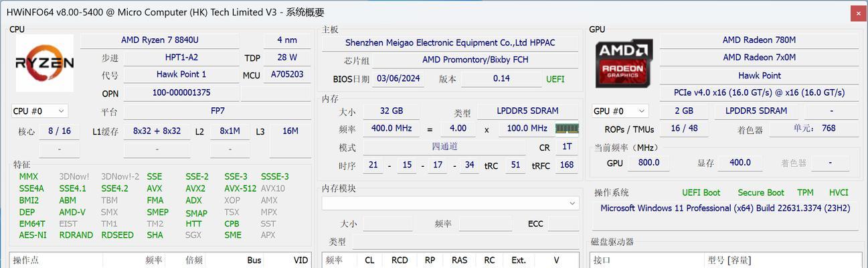868x268 pixels.
Task: Click the green UEFI label
Action: [555, 79]
